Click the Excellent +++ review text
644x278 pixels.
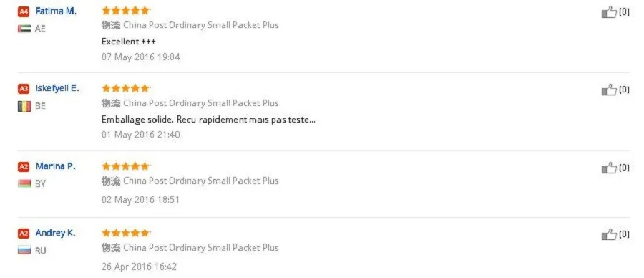129,42
